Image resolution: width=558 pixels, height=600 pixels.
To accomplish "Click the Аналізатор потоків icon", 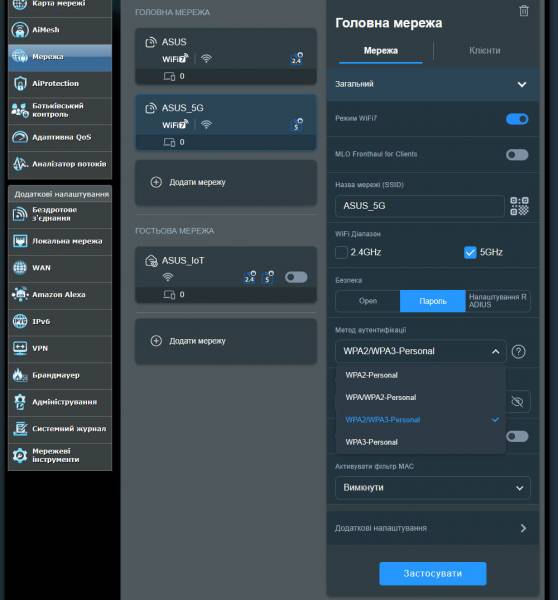I will tap(20, 164).
